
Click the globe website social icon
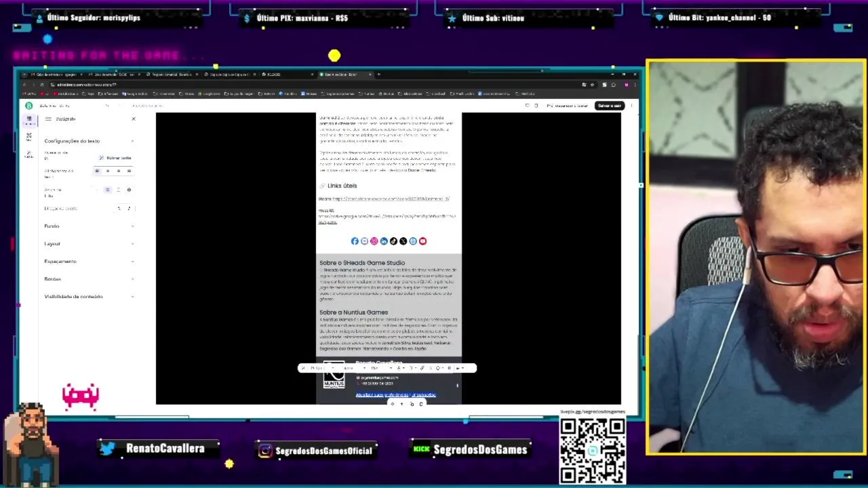point(413,241)
